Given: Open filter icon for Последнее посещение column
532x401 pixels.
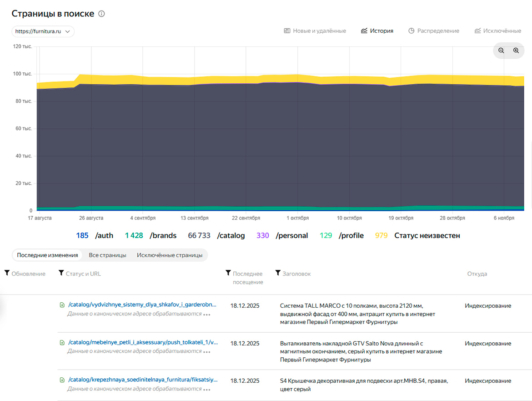Looking at the screenshot, I should [228, 273].
